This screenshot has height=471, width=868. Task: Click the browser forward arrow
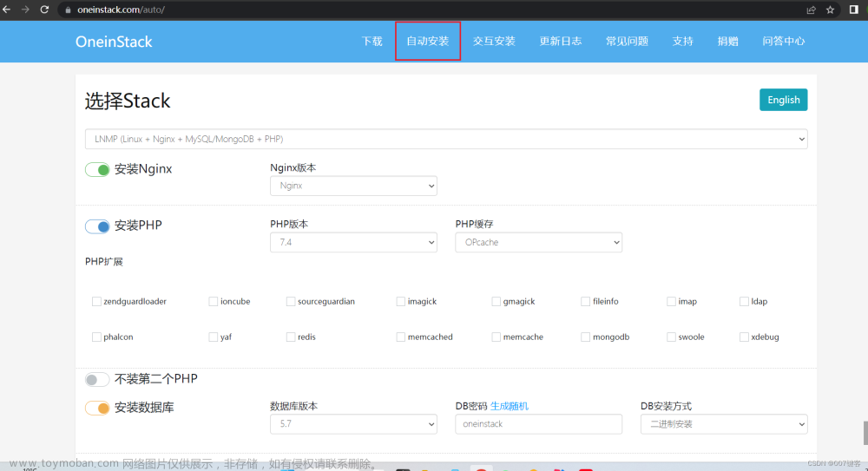(25, 10)
